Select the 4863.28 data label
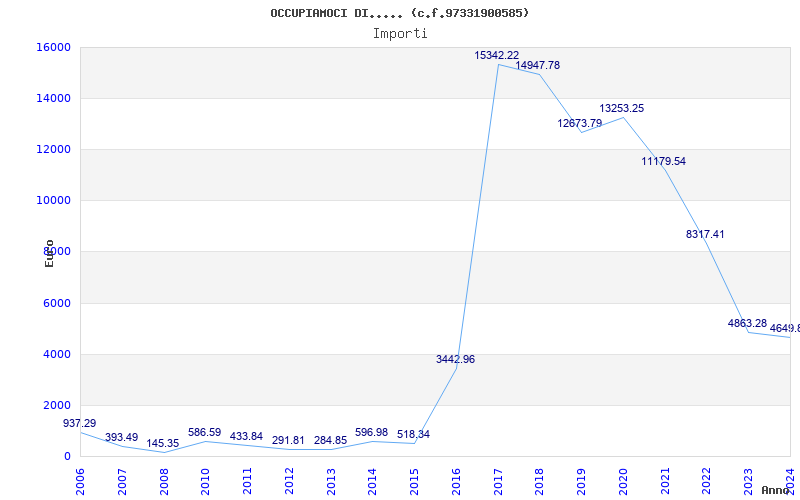Viewport: 800px width, 500px height. tap(747, 323)
